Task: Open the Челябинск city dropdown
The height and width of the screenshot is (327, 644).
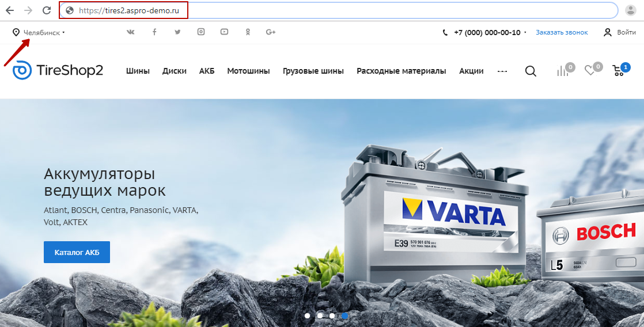Action: click(44, 32)
